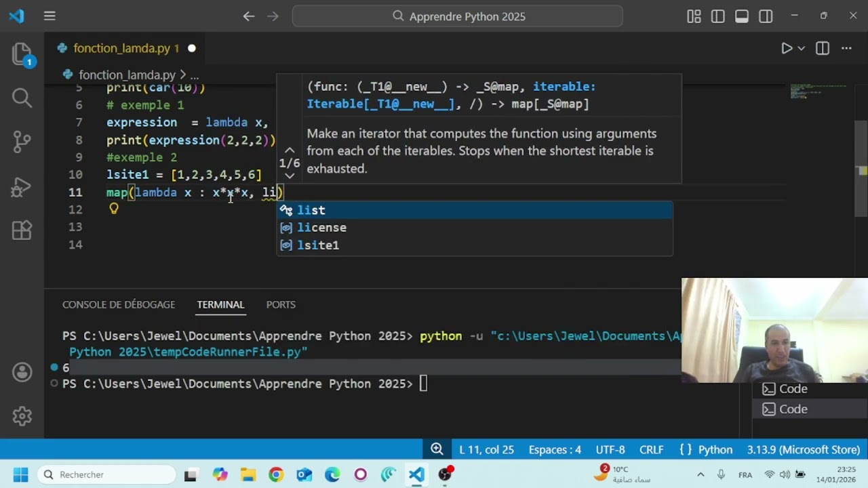Switch to CONSOLE DE DÉBOGAGE tab
This screenshot has width=868, height=488.
pos(119,305)
